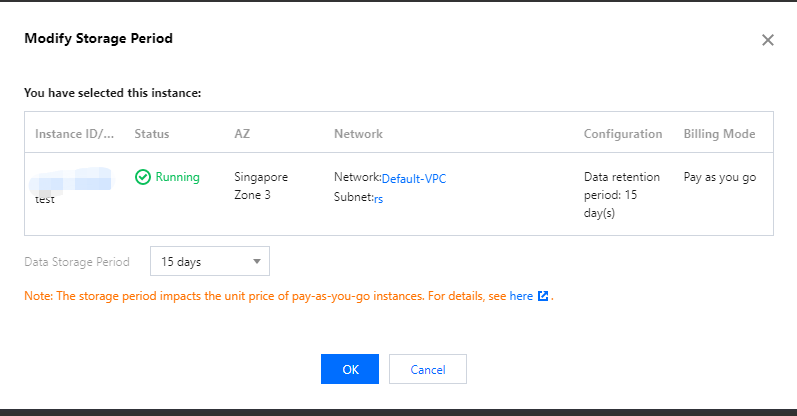This screenshot has width=797, height=416.
Task: Click the green Running status check icon
Action: 143,177
